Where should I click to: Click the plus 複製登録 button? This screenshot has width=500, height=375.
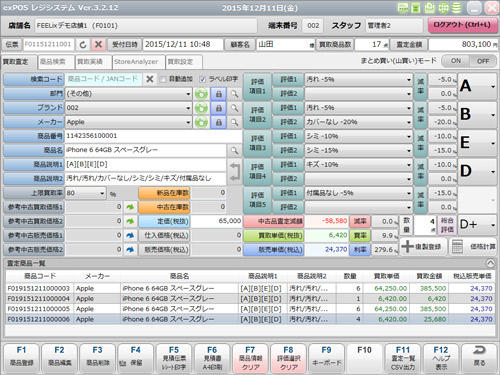pos(423,247)
